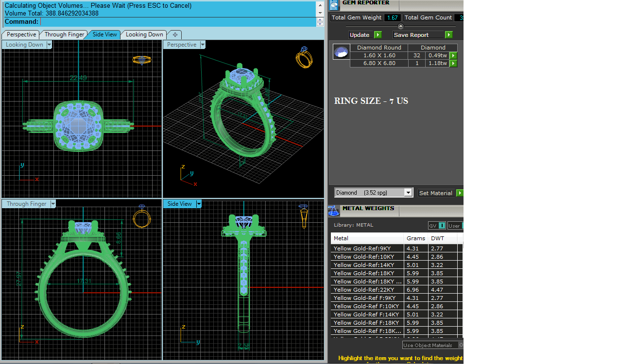
Task: Click green arrow for 6.80 X 6.80 row
Action: click(453, 64)
